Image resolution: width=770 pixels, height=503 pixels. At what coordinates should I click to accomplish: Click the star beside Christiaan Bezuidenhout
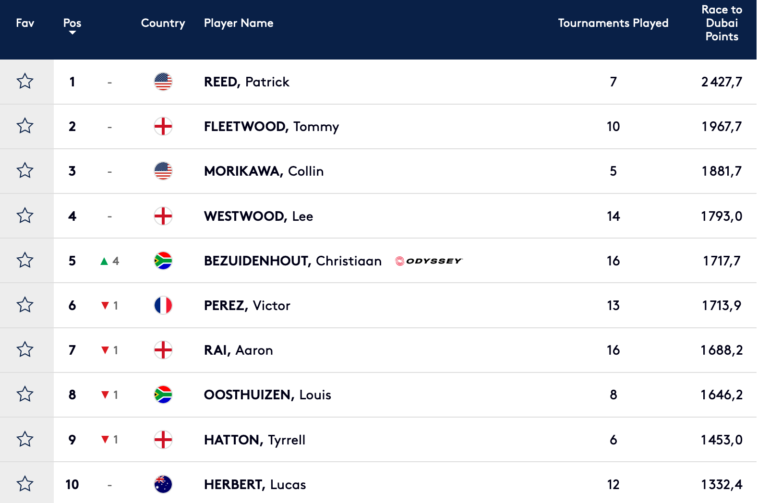(x=25, y=260)
